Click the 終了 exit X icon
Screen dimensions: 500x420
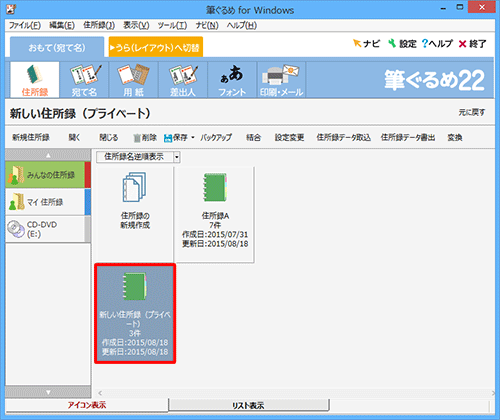462,44
